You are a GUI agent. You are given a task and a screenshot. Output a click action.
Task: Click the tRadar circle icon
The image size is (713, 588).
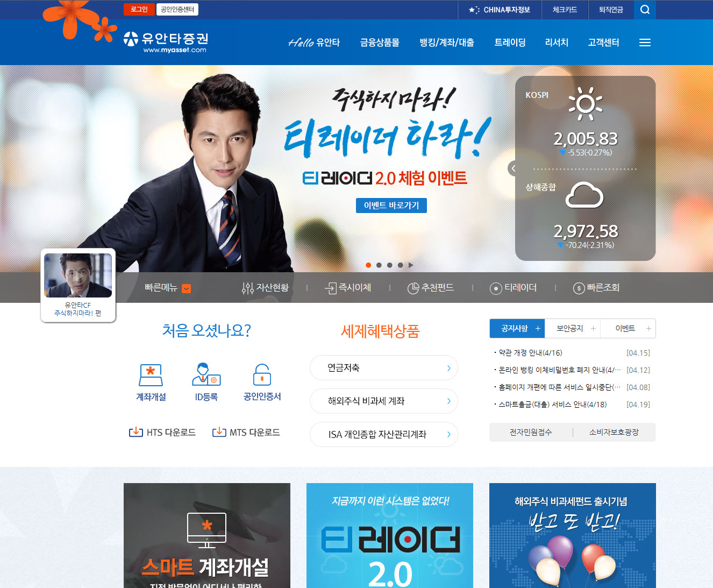(x=496, y=288)
